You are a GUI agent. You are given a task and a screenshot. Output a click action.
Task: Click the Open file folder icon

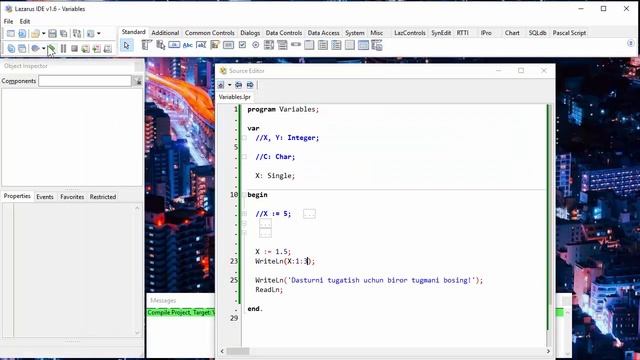click(x=36, y=33)
